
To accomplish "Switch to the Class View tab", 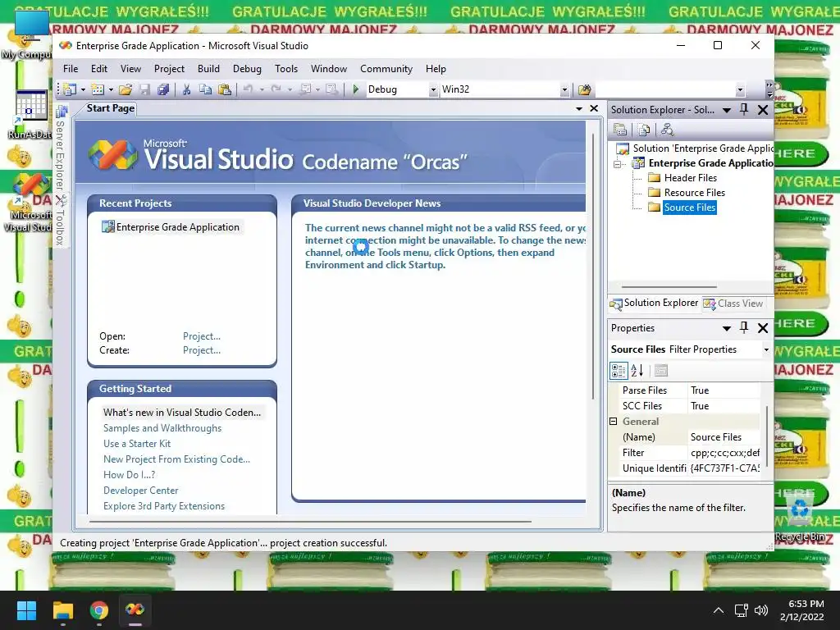I will 733,304.
